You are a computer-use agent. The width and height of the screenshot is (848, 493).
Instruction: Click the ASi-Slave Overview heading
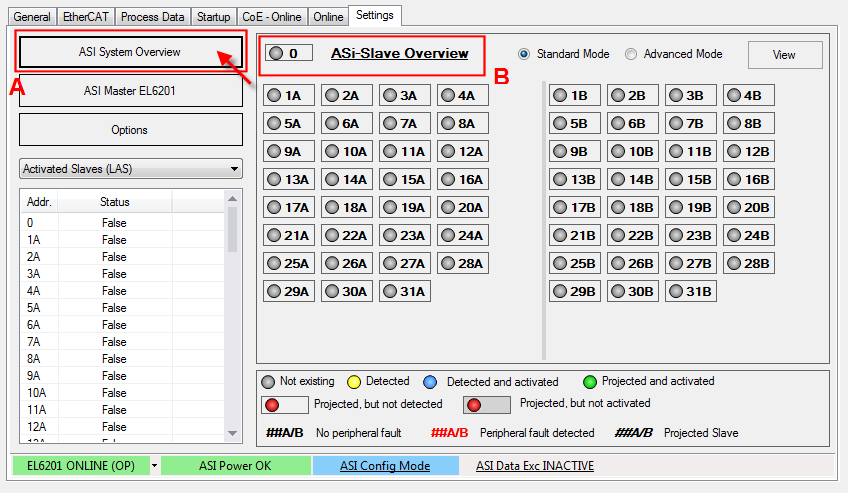[400, 53]
